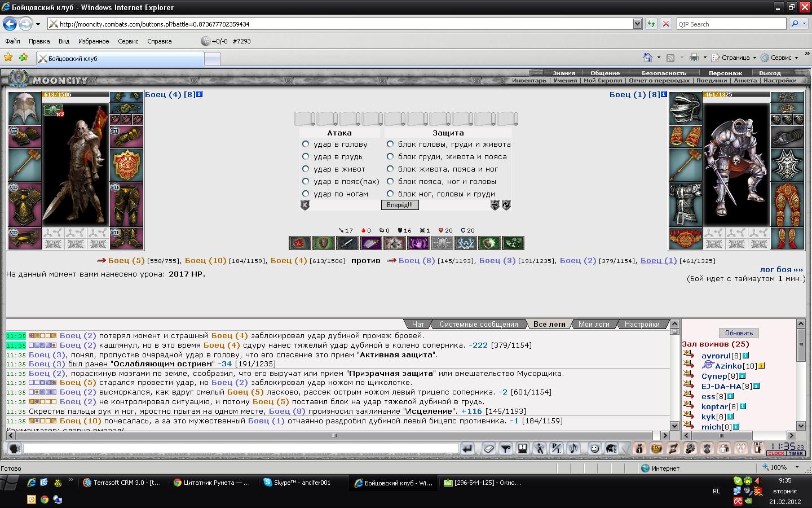Click the CLOCK label under the timer
Viewport: 812px width, 508px height.
pos(776,454)
